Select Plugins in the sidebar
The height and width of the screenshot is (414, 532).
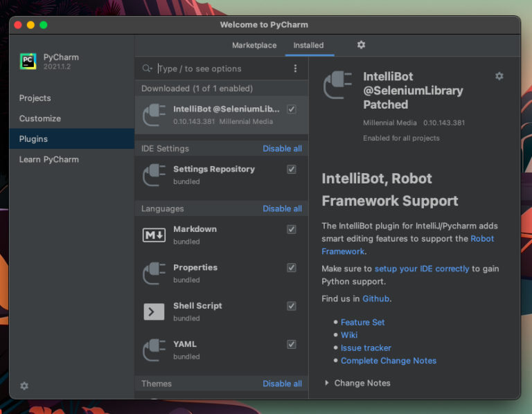pos(72,138)
